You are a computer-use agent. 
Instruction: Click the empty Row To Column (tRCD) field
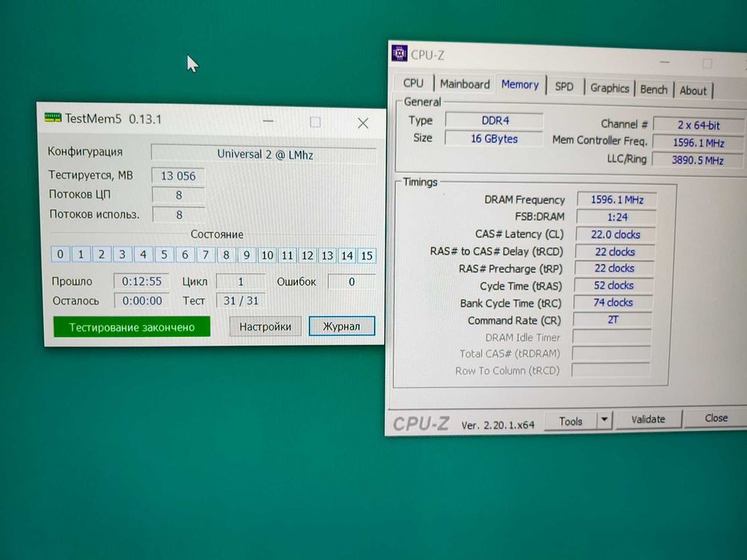[x=611, y=370]
